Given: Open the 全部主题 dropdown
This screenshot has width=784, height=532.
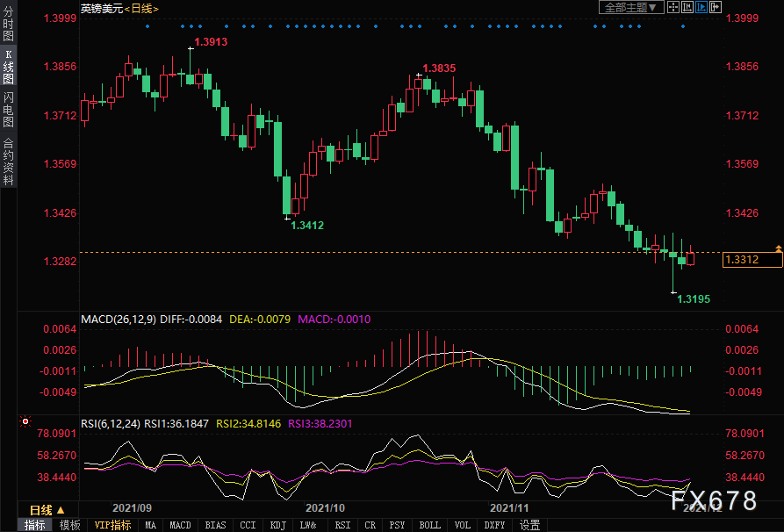Looking at the screenshot, I should pos(631,7).
